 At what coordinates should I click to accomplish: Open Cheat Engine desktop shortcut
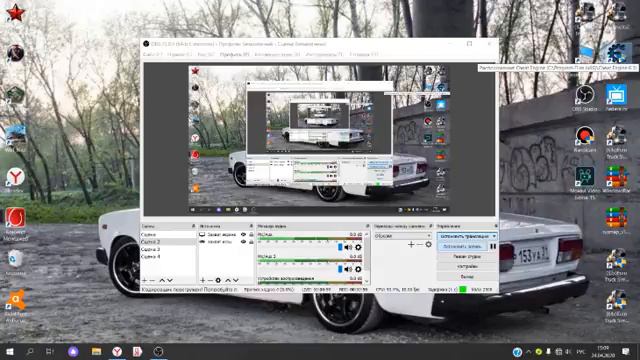click(616, 53)
